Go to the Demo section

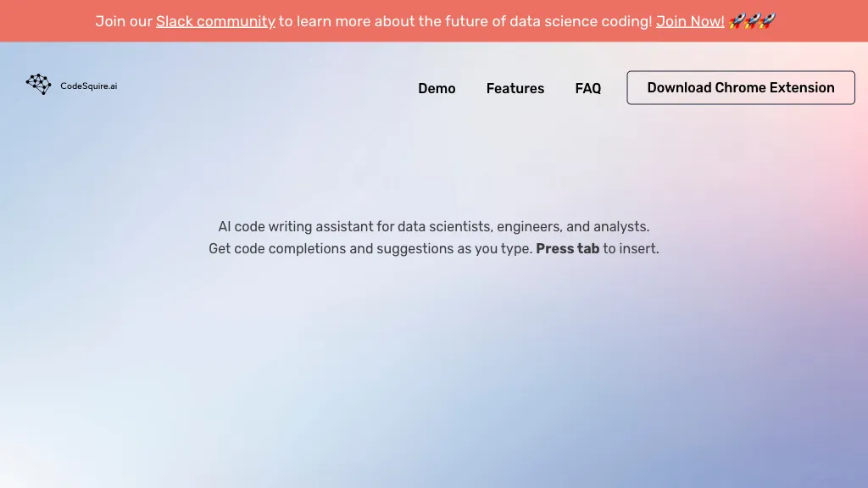437,88
